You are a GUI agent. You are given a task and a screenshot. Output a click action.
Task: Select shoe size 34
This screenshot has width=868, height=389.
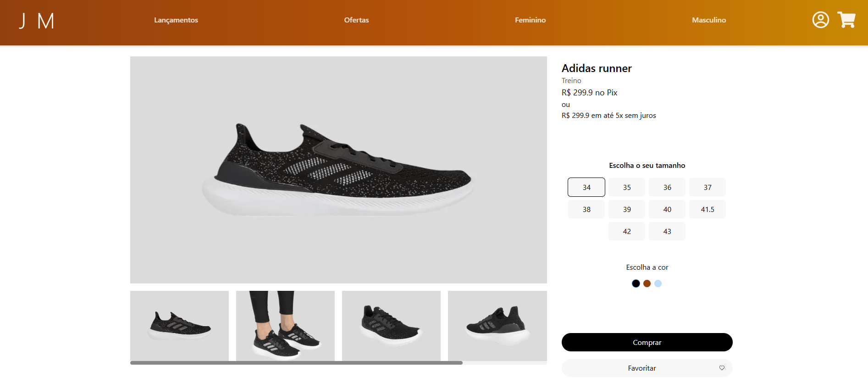click(586, 187)
